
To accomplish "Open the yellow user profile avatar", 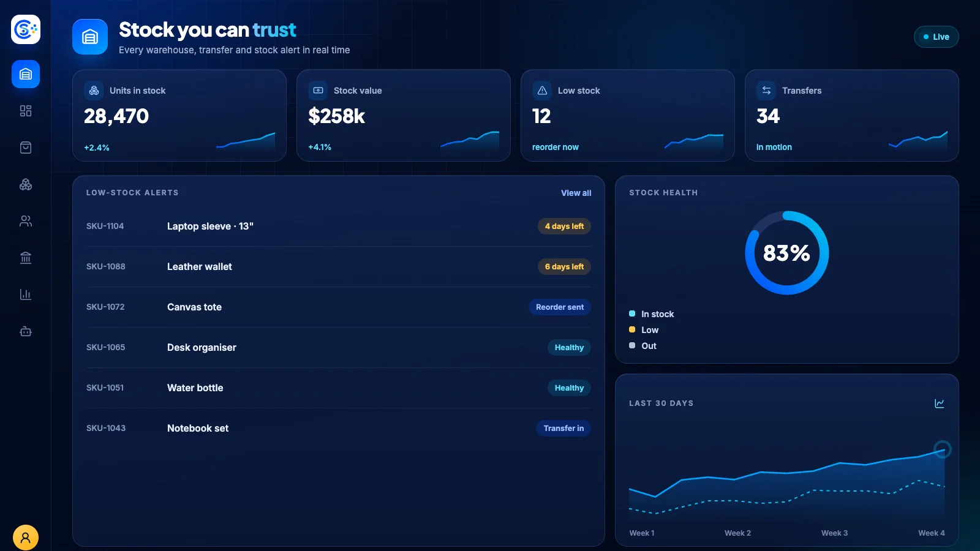I will (x=26, y=538).
